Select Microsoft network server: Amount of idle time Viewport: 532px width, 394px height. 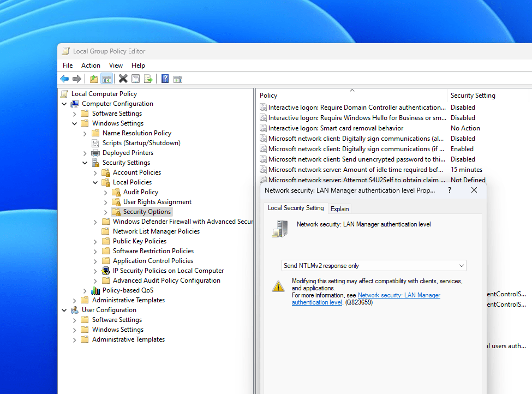click(x=356, y=170)
